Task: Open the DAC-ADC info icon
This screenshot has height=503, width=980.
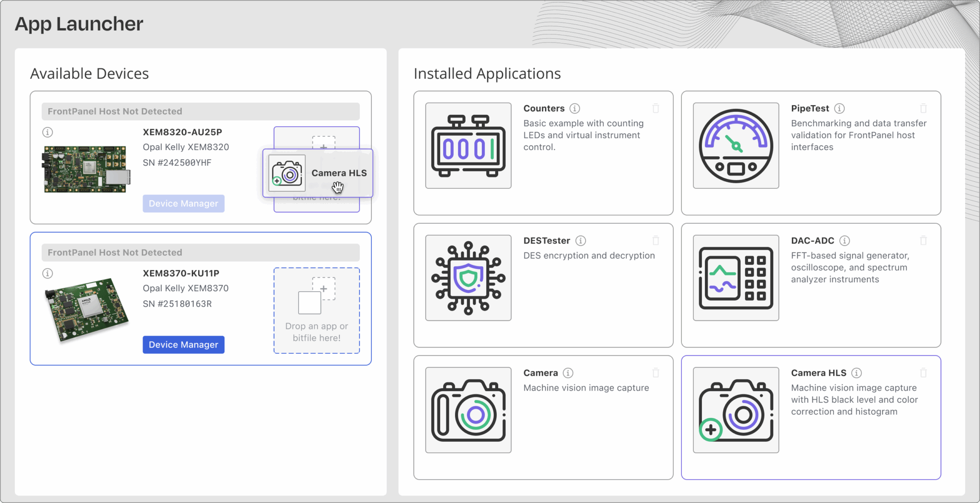Action: 846,241
